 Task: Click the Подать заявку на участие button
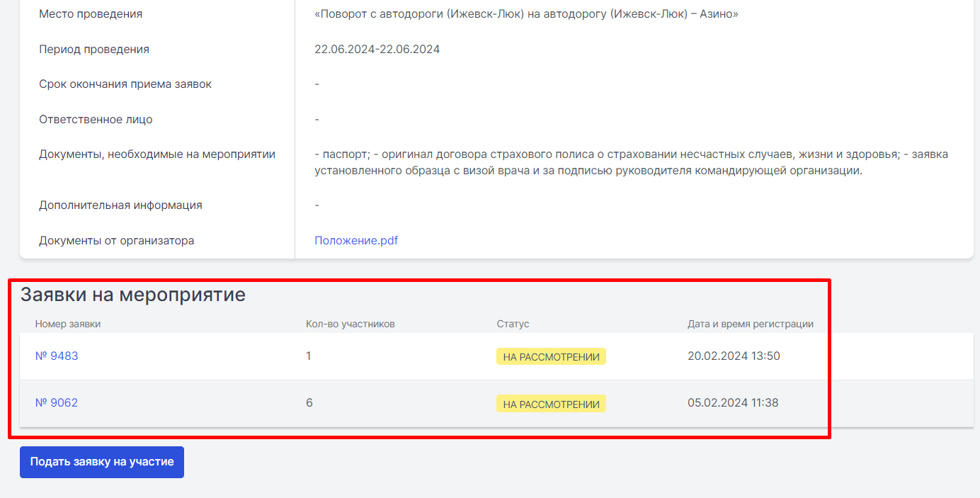[102, 462]
